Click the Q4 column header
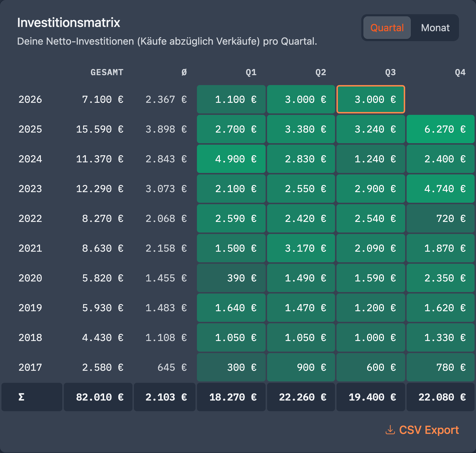The width and height of the screenshot is (476, 453). 460,72
